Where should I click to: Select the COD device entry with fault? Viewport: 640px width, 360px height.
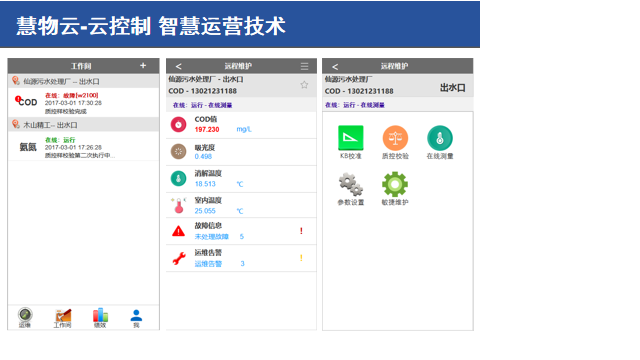83,102
